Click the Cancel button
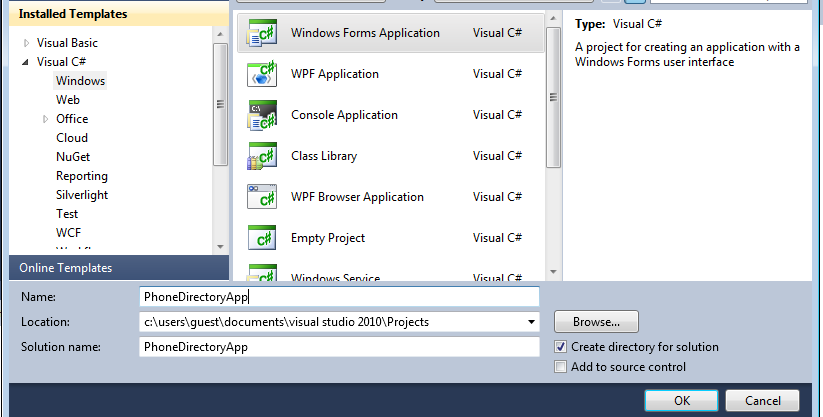Screen dimensions: 823x417 [x=763, y=400]
